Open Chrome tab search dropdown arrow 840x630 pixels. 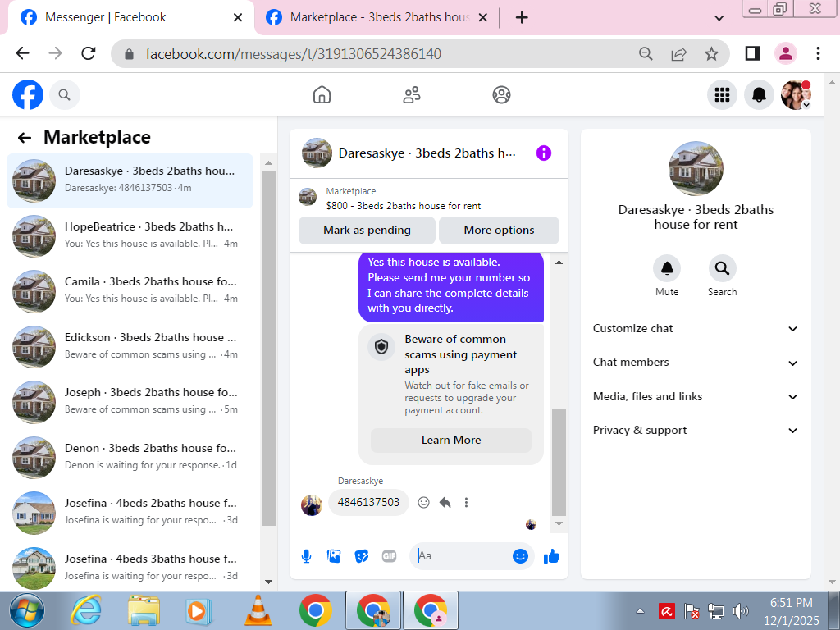(719, 18)
